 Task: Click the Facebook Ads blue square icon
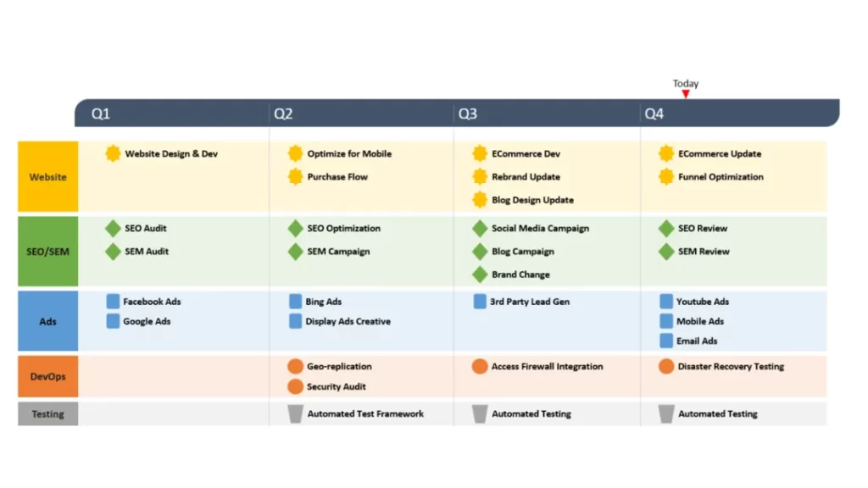pos(113,301)
